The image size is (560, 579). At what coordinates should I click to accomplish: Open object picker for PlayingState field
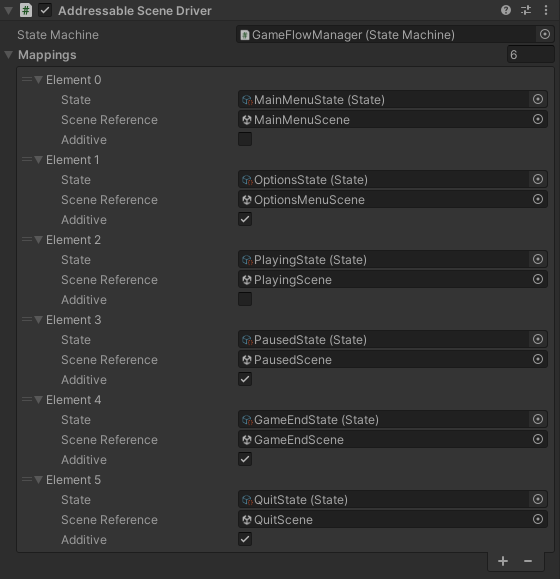coord(538,259)
